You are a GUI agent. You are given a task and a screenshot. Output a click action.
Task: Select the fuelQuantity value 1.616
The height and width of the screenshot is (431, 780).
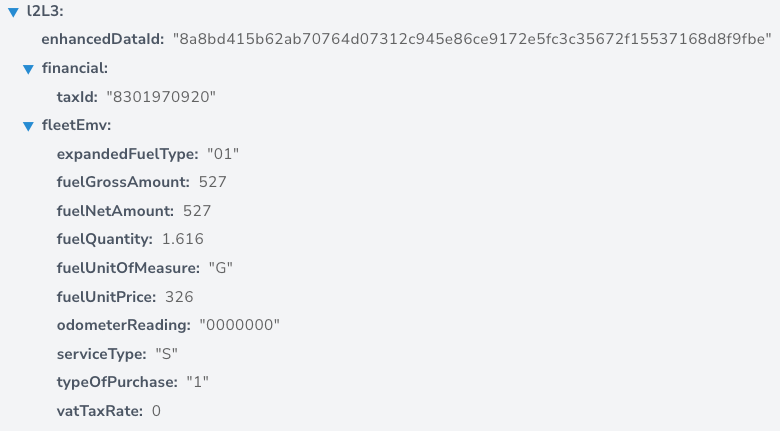click(x=183, y=239)
